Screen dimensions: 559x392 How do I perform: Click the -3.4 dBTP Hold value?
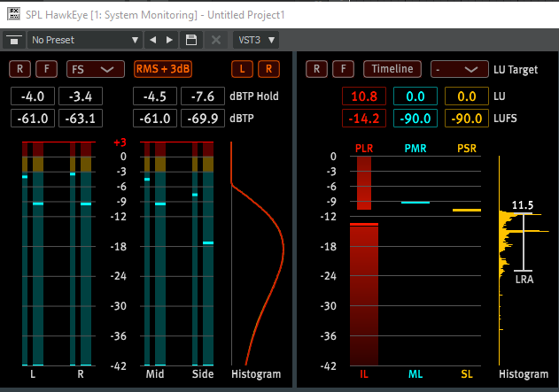[81, 96]
